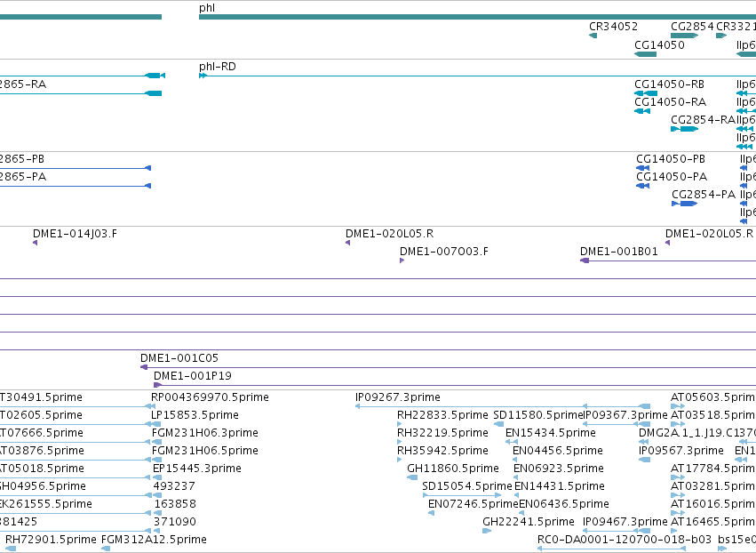756x553 pixels.
Task: Click the AT16465 EST label
Action: point(713,522)
